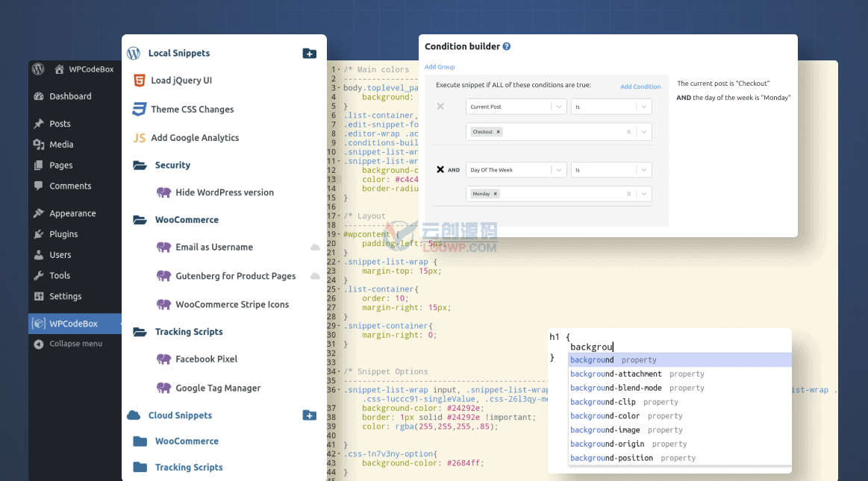Viewport: 868px width, 481px height.
Task: Remove the Checkout tag
Action: click(x=499, y=131)
